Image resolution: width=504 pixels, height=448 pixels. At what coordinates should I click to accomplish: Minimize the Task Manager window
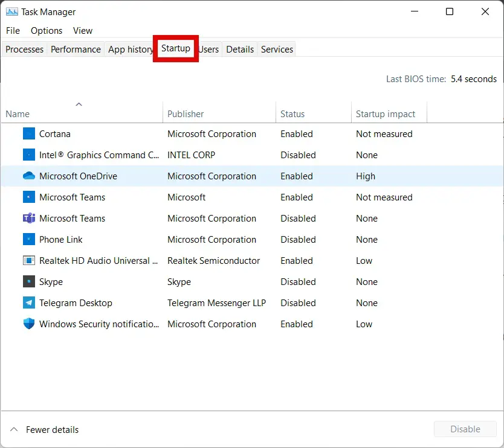pos(415,11)
